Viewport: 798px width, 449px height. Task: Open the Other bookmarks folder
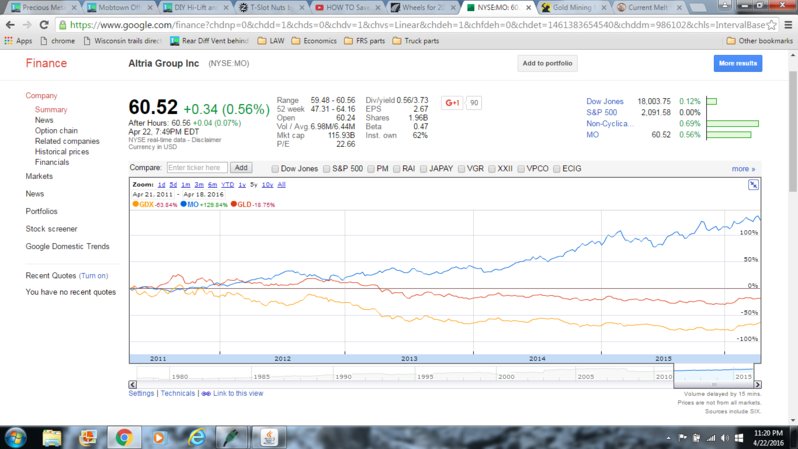point(759,41)
